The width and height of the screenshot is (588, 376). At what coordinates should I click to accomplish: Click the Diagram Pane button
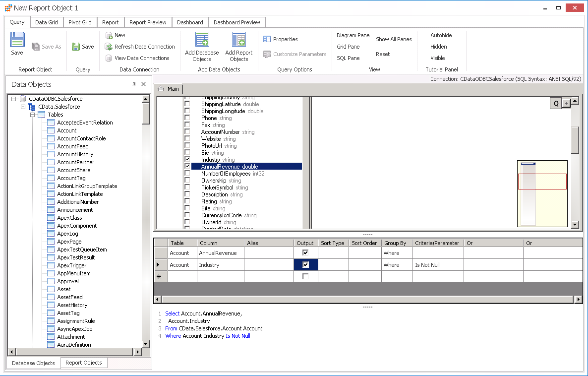[353, 35]
